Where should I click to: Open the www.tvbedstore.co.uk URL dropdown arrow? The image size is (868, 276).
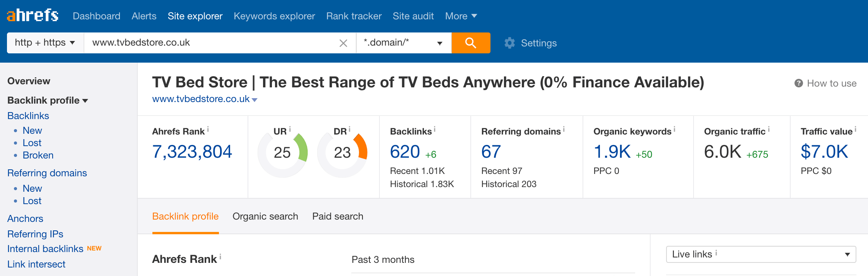tap(255, 100)
